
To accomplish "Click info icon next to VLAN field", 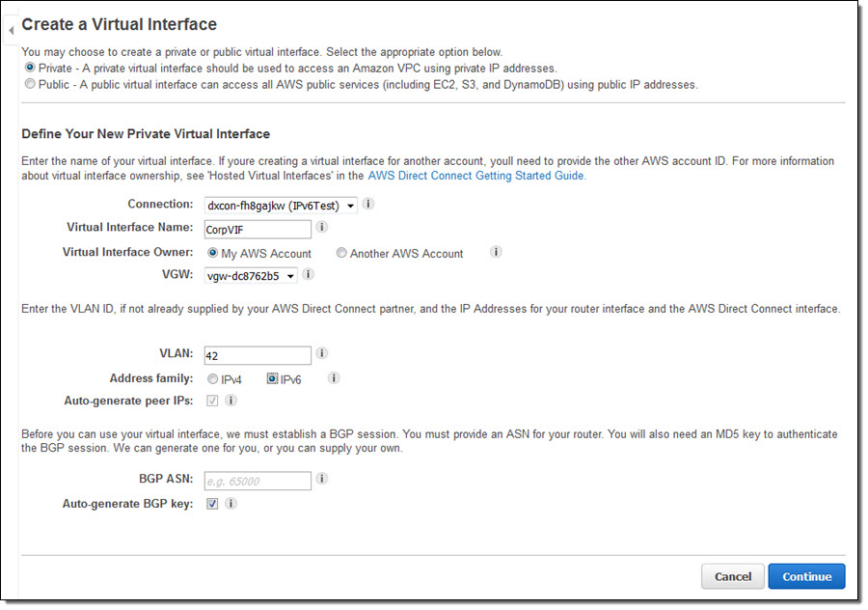I will coord(322,354).
